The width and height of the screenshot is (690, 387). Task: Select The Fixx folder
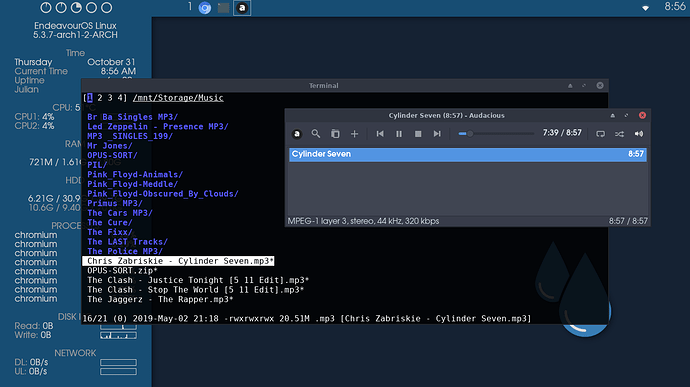[x=110, y=232]
